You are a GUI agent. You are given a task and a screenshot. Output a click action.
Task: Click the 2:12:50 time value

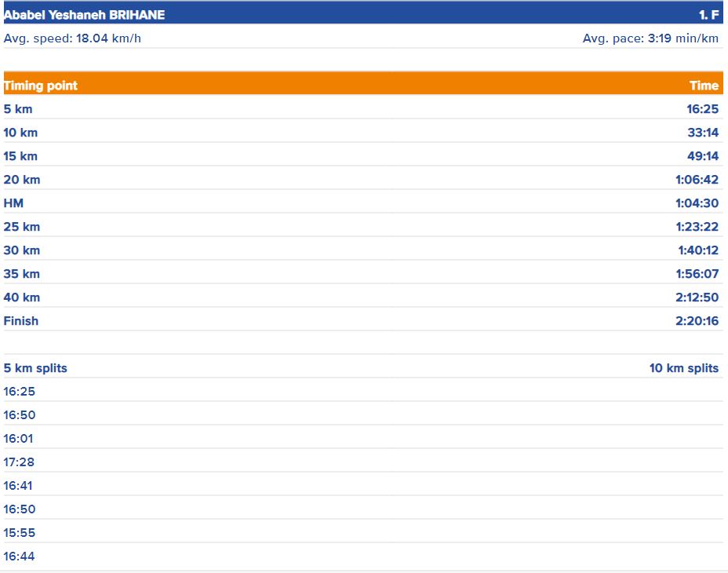click(x=697, y=297)
